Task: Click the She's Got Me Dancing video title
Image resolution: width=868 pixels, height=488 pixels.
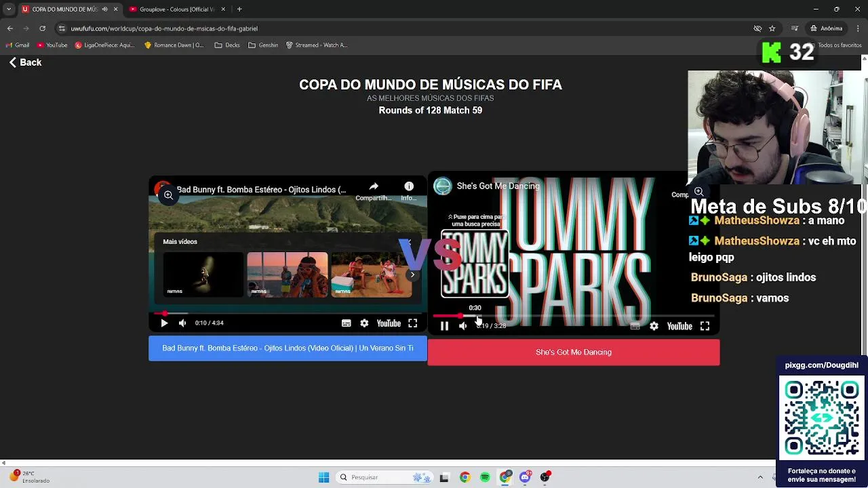Action: pyautogui.click(x=498, y=186)
